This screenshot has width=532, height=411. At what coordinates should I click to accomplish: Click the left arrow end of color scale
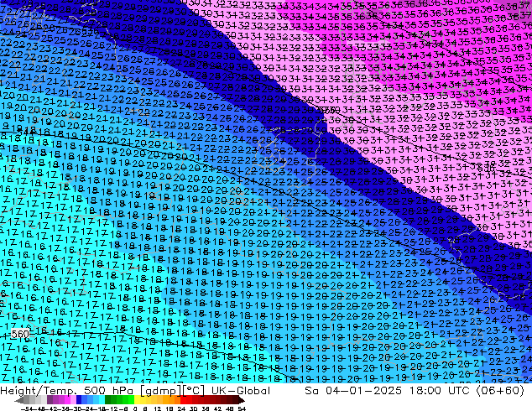(19, 400)
